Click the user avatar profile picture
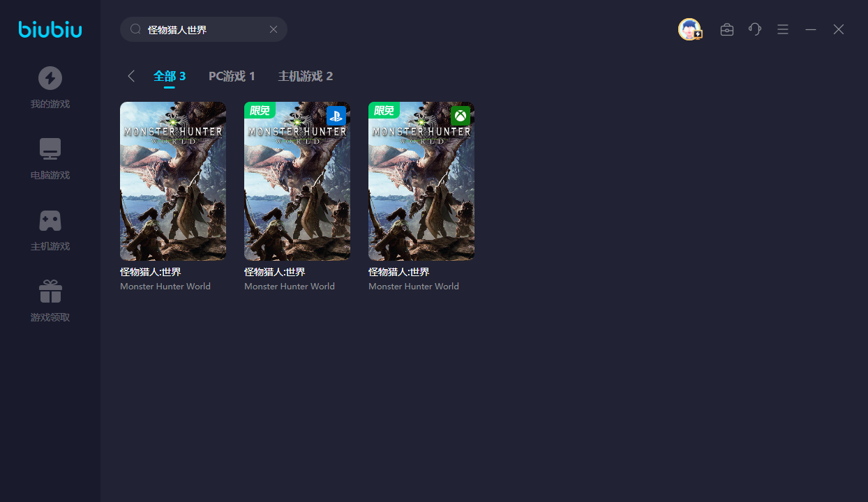This screenshot has width=868, height=502. click(689, 29)
